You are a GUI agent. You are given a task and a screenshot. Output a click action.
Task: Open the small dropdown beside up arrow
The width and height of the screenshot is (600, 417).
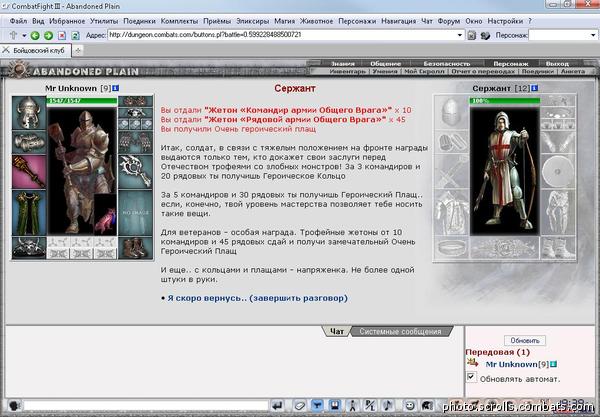(24, 36)
